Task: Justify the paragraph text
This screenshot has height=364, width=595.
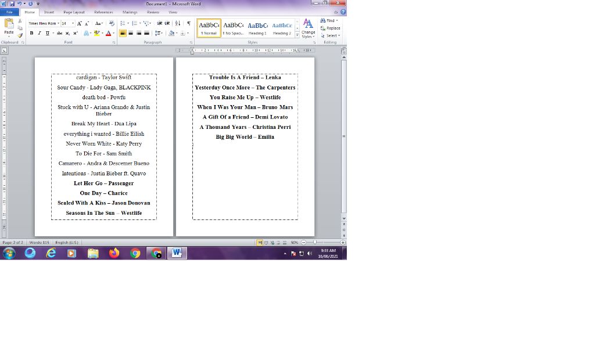Action: 146,33
